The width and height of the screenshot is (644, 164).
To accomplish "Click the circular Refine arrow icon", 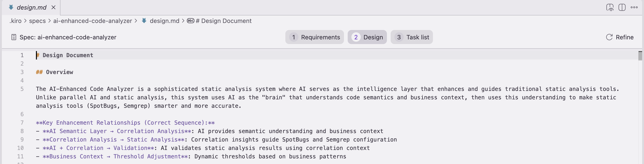I will coord(609,37).
